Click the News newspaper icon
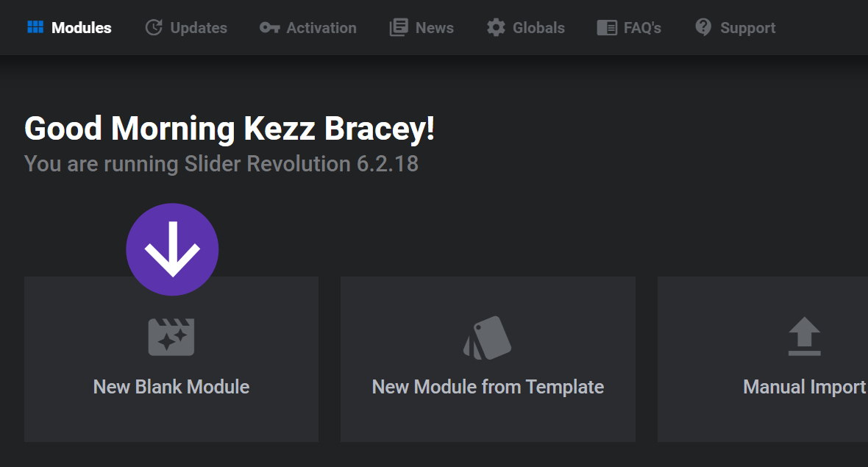Screen dimensions: 868x467 [x=399, y=28]
